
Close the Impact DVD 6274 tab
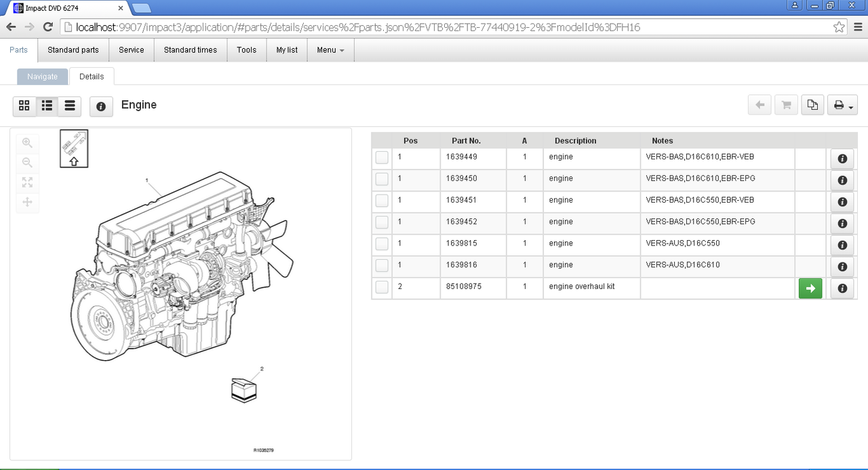tap(121, 8)
